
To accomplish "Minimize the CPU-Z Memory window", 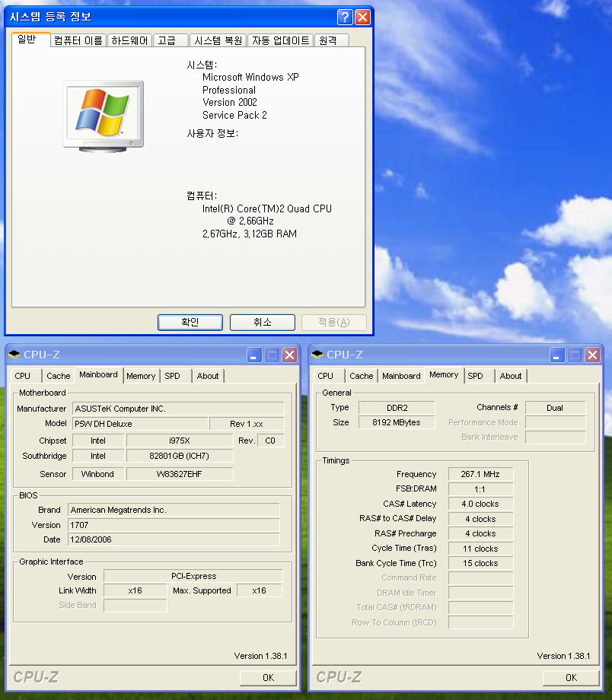I will point(557,355).
